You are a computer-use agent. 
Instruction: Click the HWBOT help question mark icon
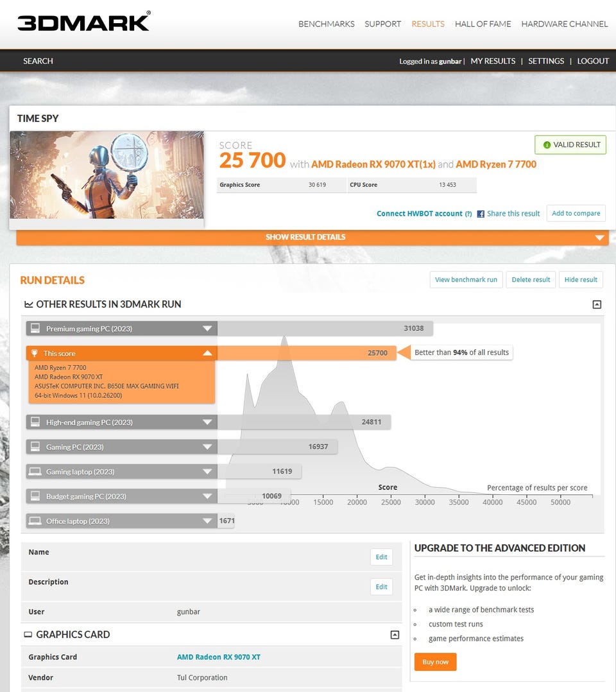[468, 214]
